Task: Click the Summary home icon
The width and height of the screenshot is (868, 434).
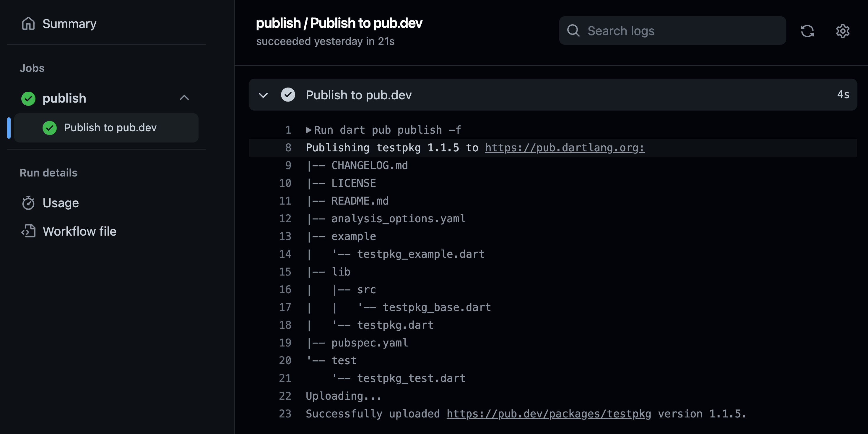Action: (x=28, y=24)
